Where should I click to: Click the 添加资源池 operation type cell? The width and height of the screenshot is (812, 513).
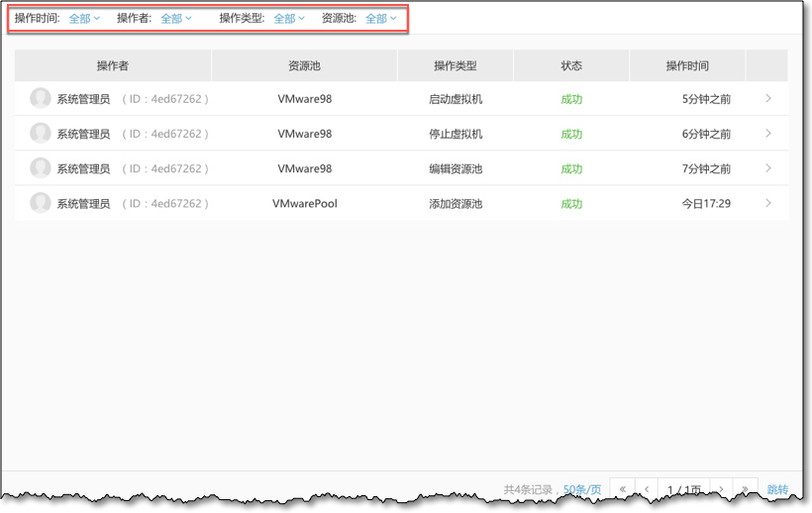click(456, 204)
